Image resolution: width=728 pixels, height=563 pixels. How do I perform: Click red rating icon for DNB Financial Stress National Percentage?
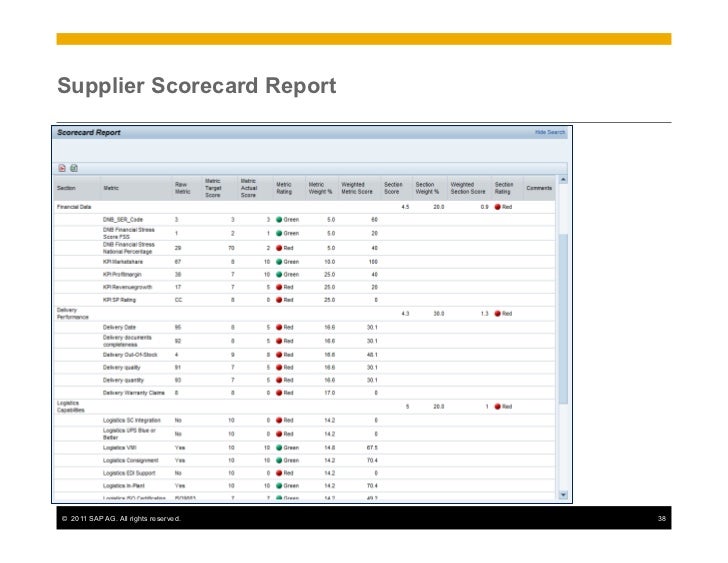point(279,248)
